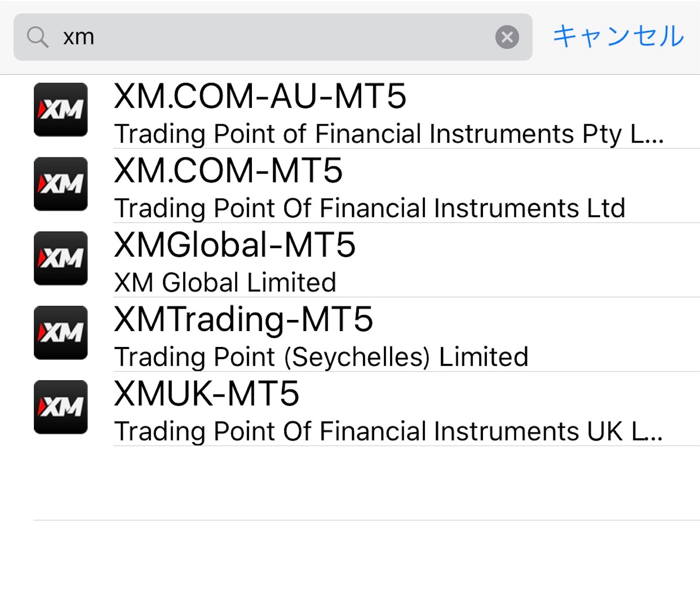
Task: Focus the search field containing "xm"
Action: click(273, 37)
